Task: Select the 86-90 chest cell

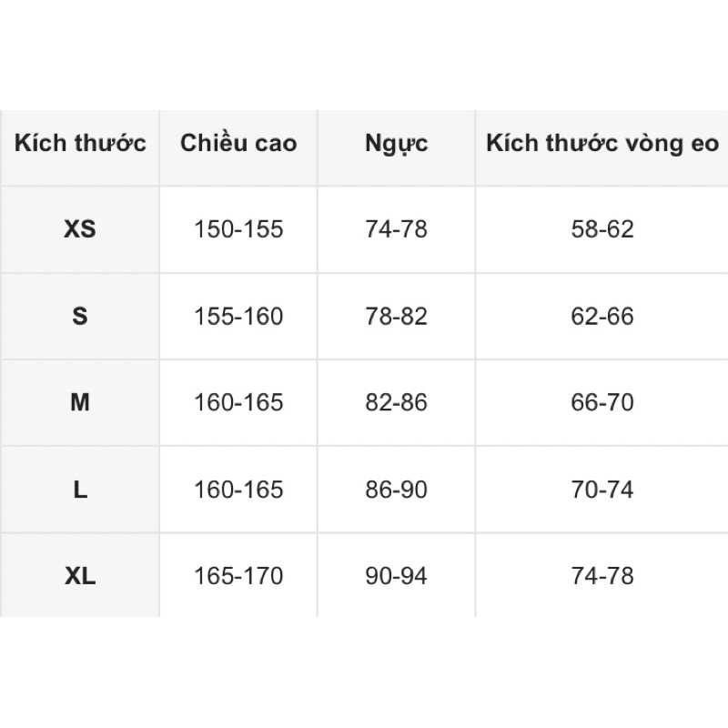Action: click(396, 490)
